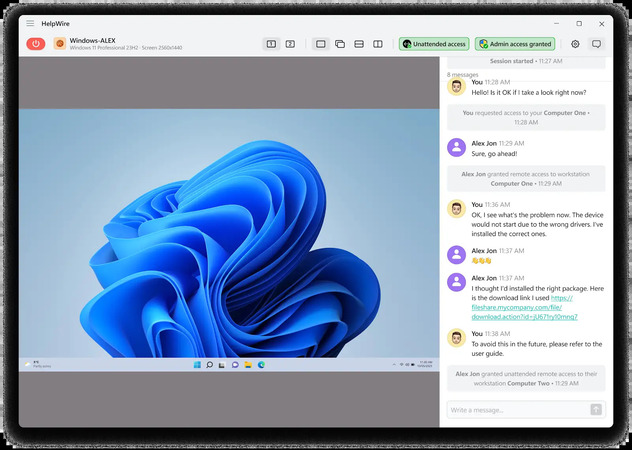Image resolution: width=632 pixels, height=450 pixels.
Task: Select the single-screen view layout
Action: tap(321, 44)
